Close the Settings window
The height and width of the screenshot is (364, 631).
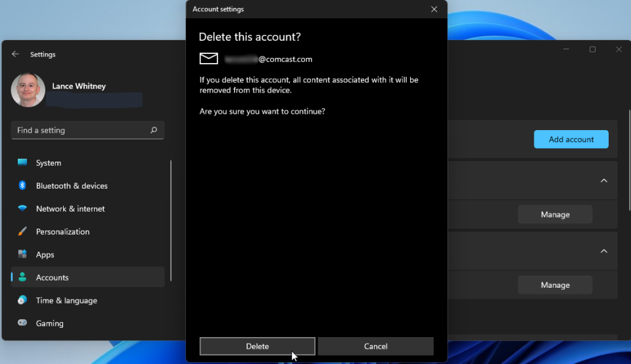click(619, 49)
